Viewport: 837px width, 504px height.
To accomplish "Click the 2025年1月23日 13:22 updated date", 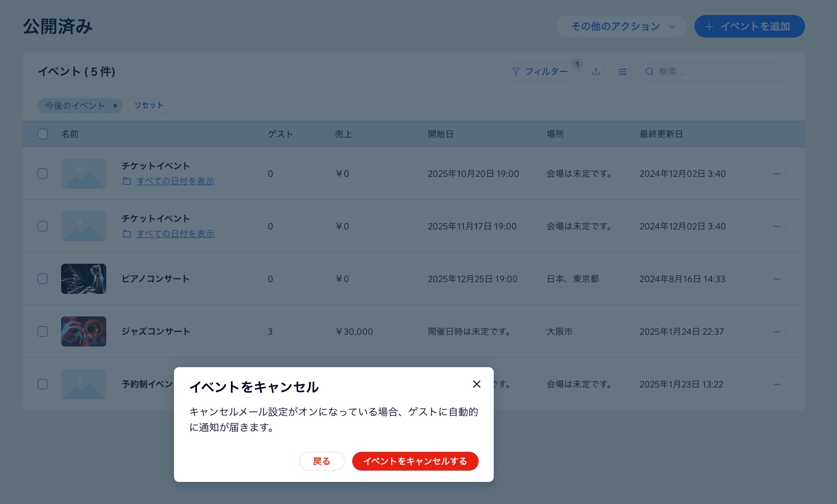I will coord(681,384).
